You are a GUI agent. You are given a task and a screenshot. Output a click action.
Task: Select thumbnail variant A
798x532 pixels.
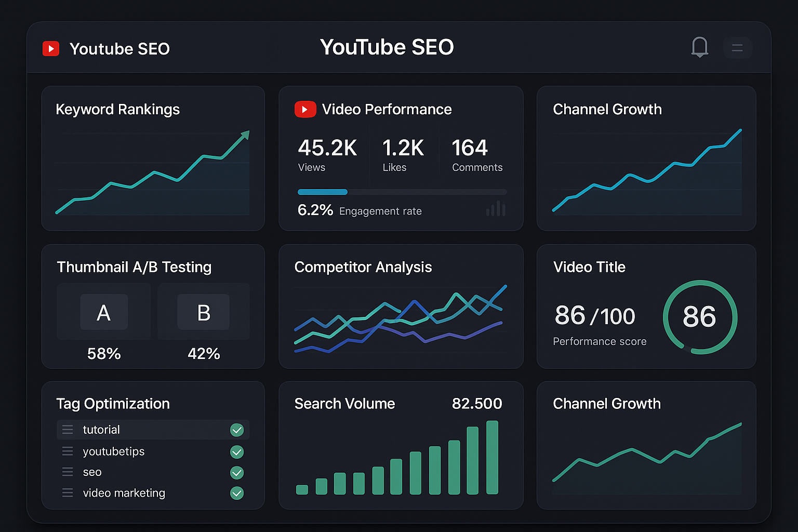click(x=104, y=312)
